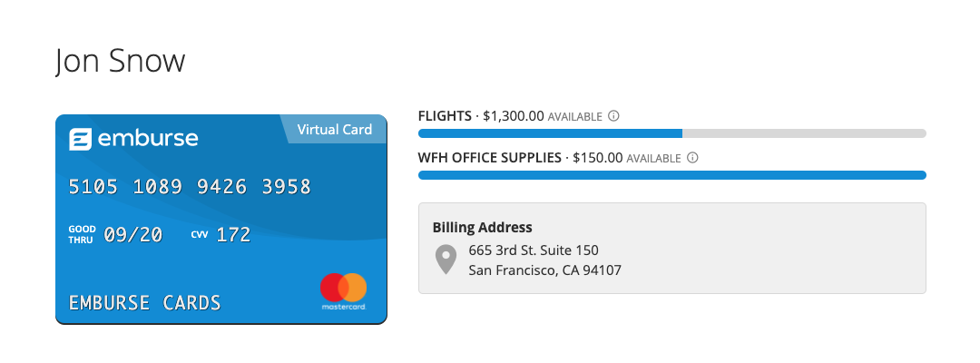Image resolution: width=980 pixels, height=363 pixels.
Task: Click the EMBURSE CARDS name on the card
Action: point(145,302)
